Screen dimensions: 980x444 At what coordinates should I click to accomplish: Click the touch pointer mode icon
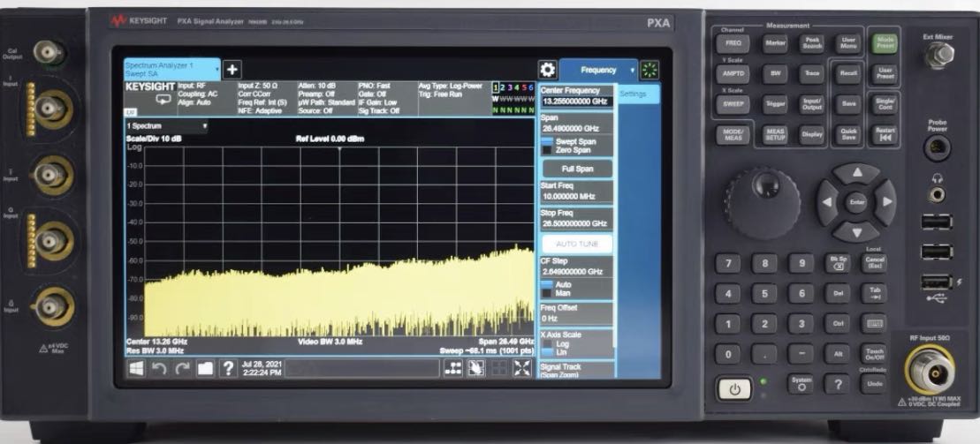pyautogui.click(x=476, y=369)
